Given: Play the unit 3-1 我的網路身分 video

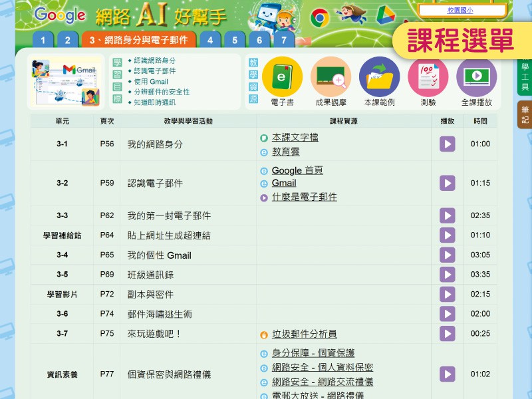Looking at the screenshot, I should [x=447, y=144].
